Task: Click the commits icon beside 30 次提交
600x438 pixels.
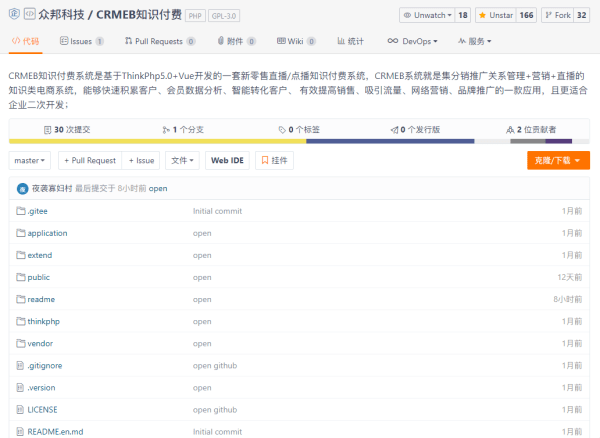Action: (x=47, y=130)
